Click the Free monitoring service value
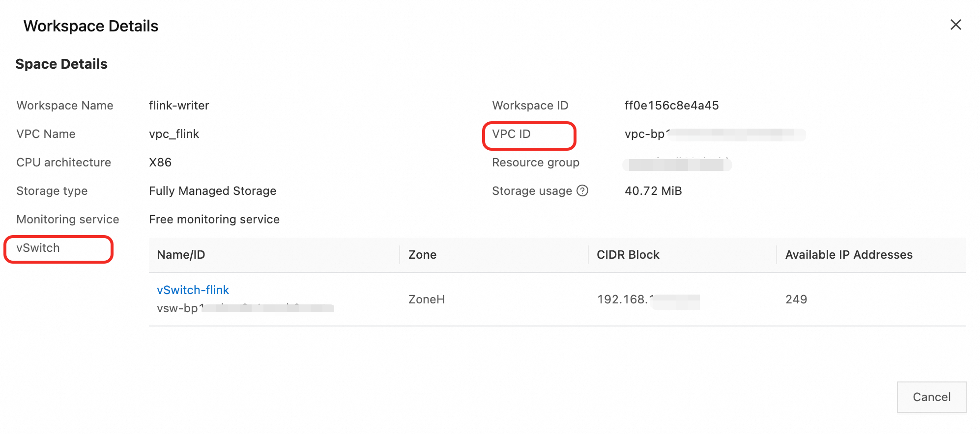Screen dimensions: 980x434 tap(214, 219)
